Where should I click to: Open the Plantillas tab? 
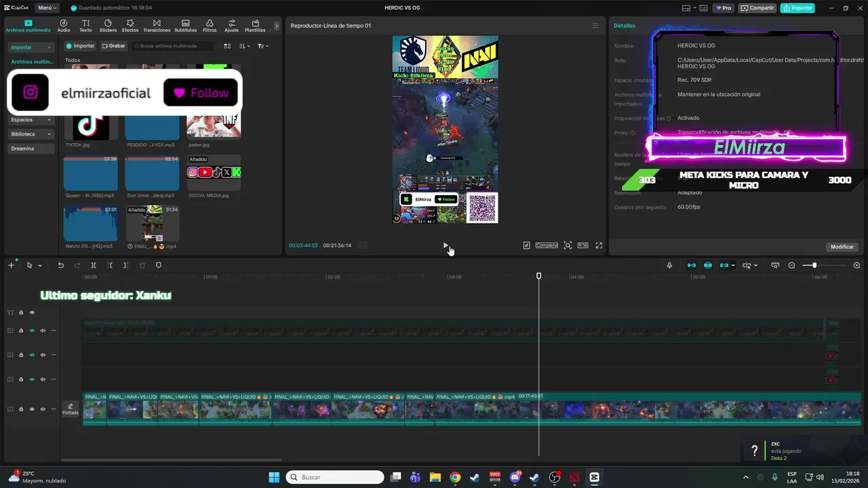tap(255, 26)
